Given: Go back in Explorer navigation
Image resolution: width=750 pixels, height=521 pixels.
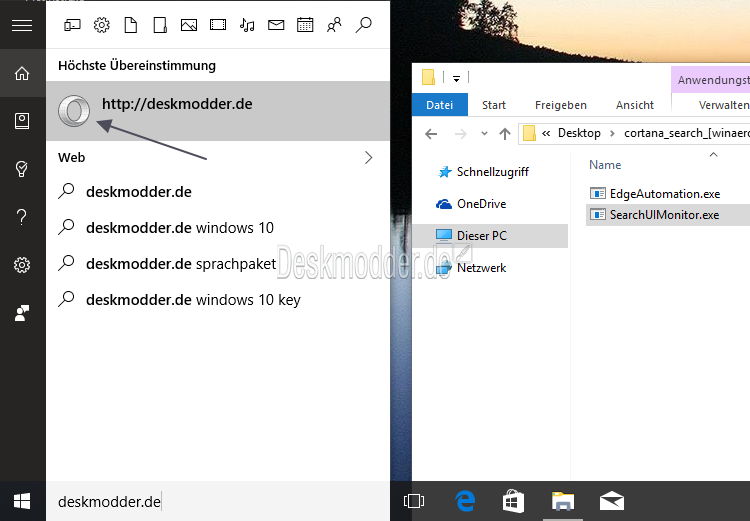Looking at the screenshot, I should click(x=431, y=134).
